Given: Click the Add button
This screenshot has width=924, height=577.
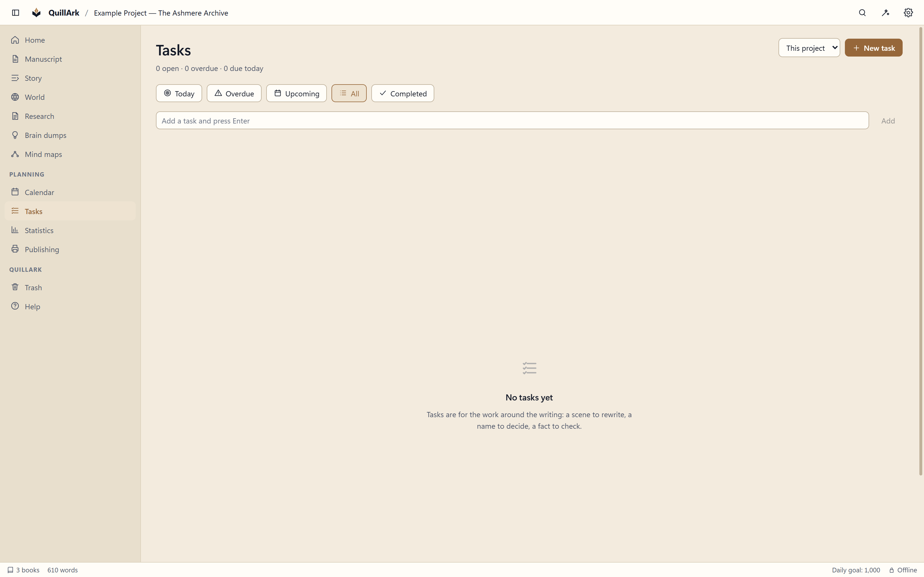Looking at the screenshot, I should point(888,121).
